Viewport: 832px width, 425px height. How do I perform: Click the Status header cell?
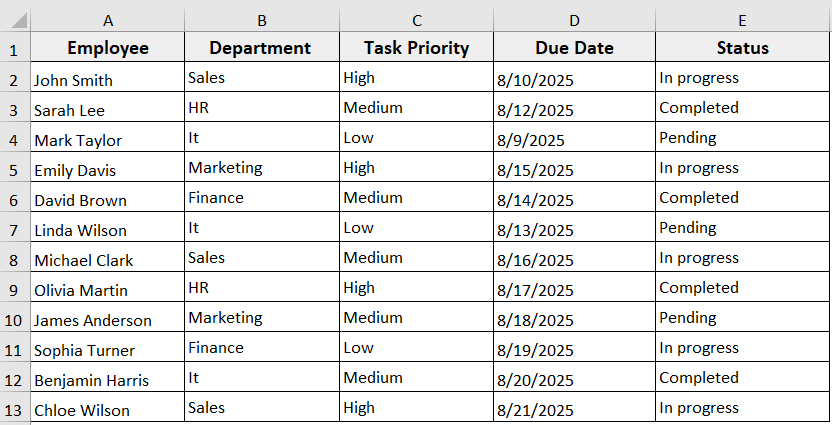(743, 48)
